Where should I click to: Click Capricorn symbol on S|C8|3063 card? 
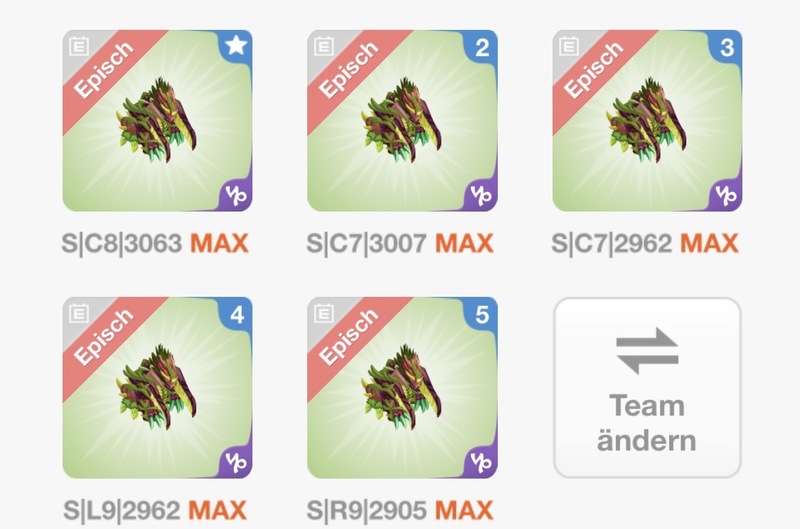pyautogui.click(x=236, y=195)
